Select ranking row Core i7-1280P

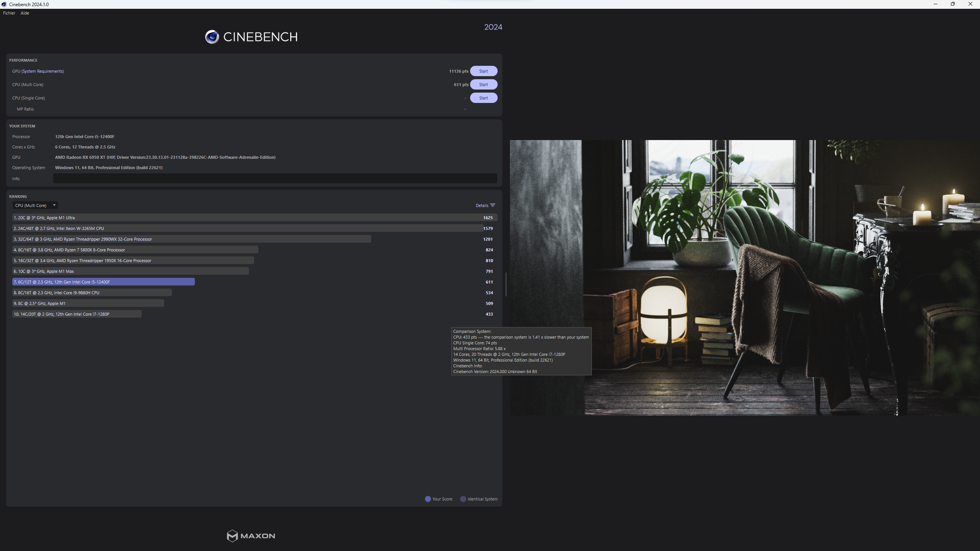pyautogui.click(x=255, y=314)
